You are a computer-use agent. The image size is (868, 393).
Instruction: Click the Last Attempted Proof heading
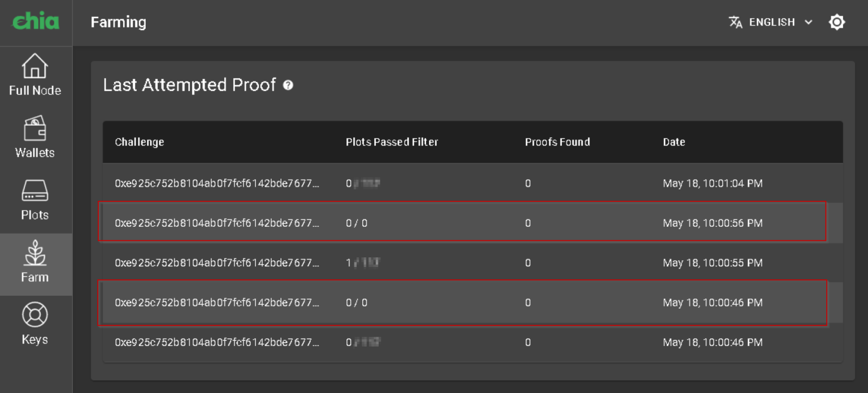tap(189, 85)
